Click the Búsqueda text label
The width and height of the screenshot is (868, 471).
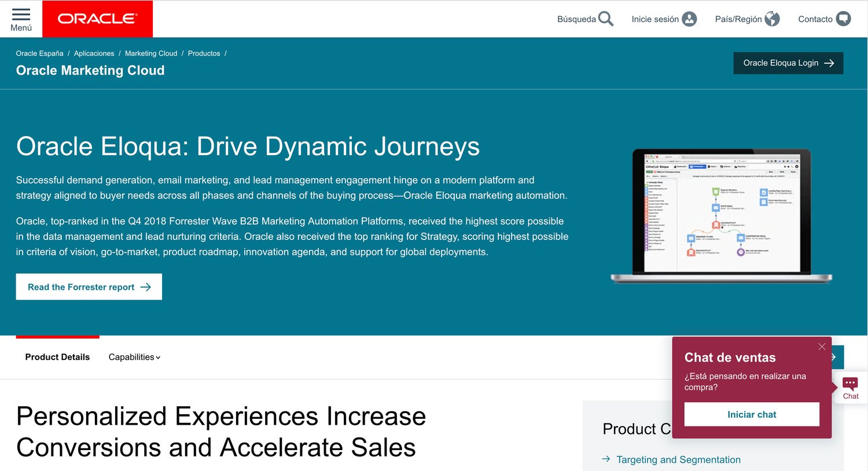(576, 19)
